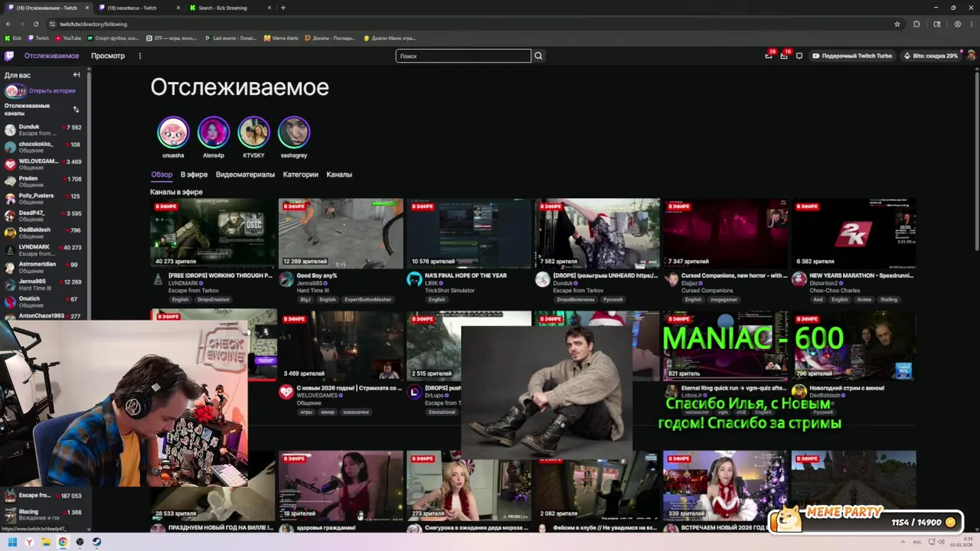Viewport: 980px width, 551px height.
Task: Click the search magnifier button
Action: (538, 56)
